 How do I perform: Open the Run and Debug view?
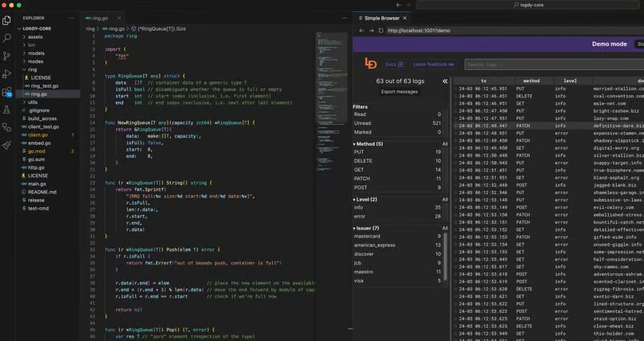(x=7, y=73)
